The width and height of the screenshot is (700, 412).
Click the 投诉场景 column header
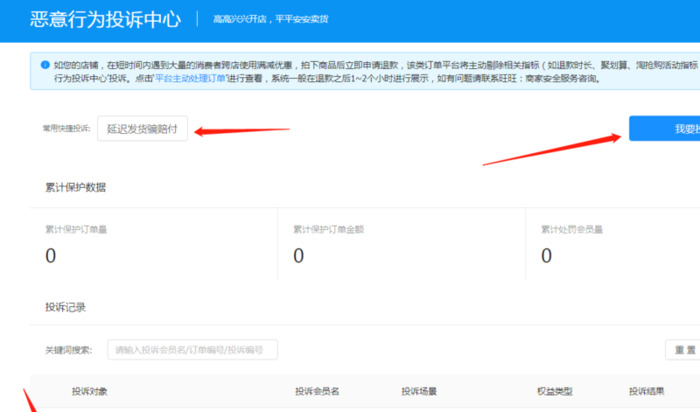tap(419, 391)
